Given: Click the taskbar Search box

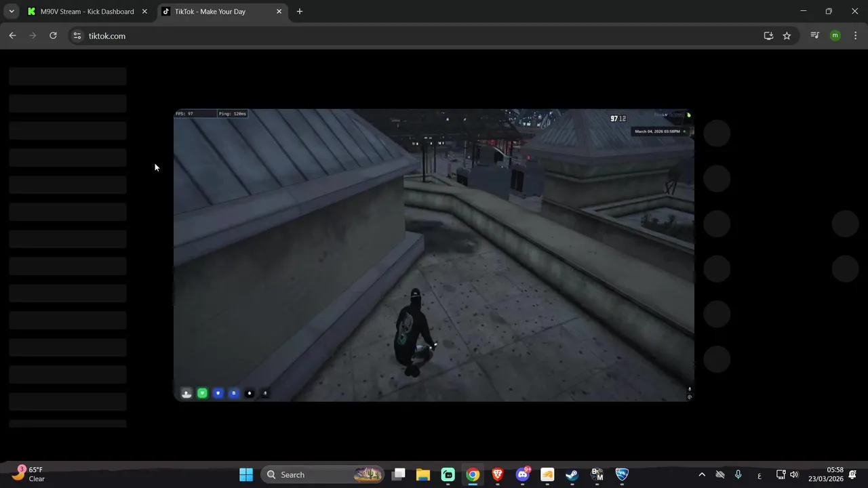Looking at the screenshot, I should [x=323, y=474].
